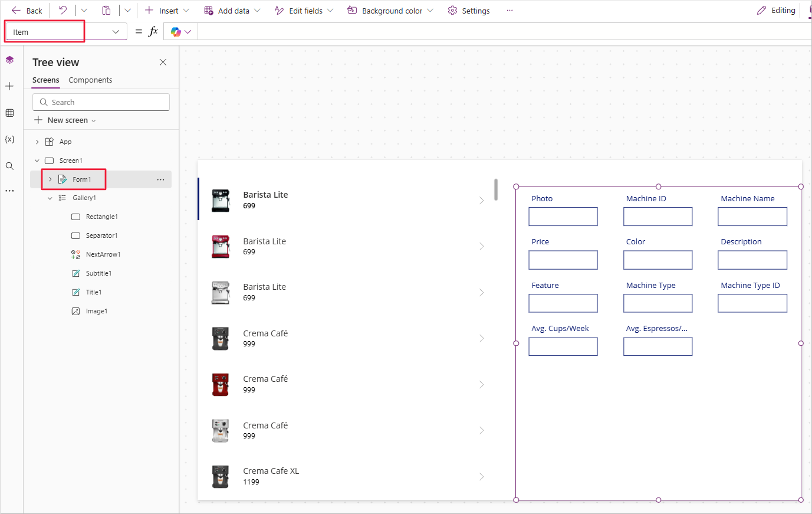Collapse the Gallery1 tree node
This screenshot has width=812, height=514.
coord(50,198)
